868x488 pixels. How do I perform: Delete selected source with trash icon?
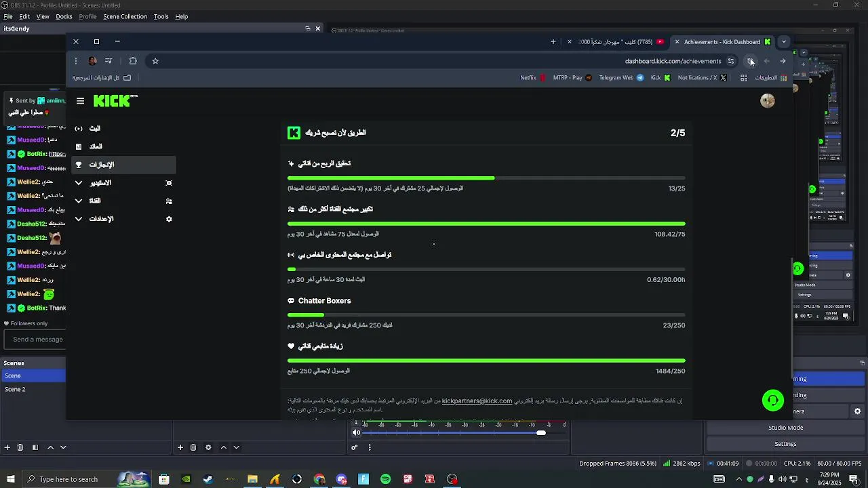(193, 447)
